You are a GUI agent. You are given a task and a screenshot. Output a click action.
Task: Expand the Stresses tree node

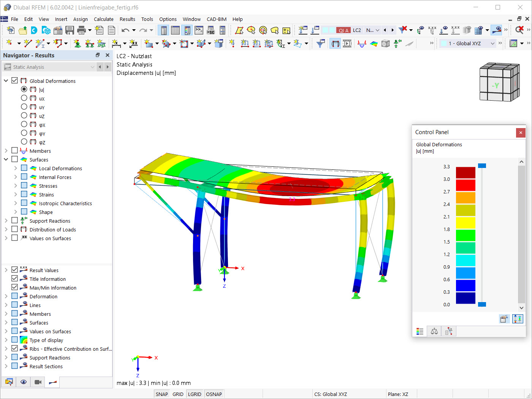(x=16, y=186)
